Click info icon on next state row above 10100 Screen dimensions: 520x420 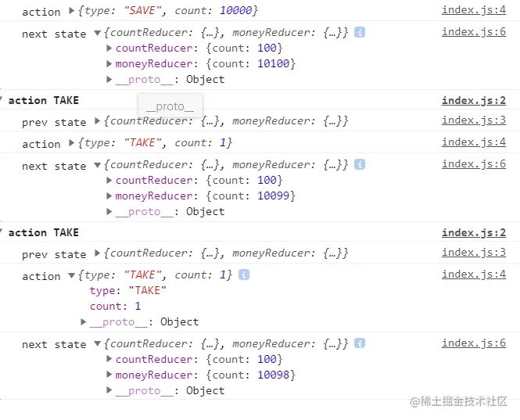(360, 32)
